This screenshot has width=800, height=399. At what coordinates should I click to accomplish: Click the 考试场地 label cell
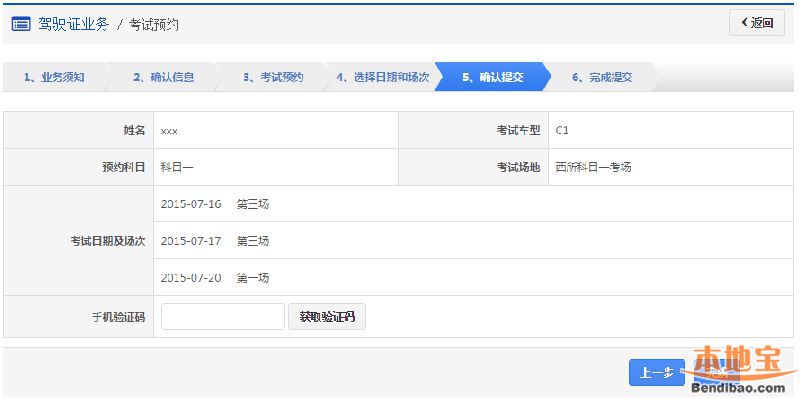tap(473, 167)
